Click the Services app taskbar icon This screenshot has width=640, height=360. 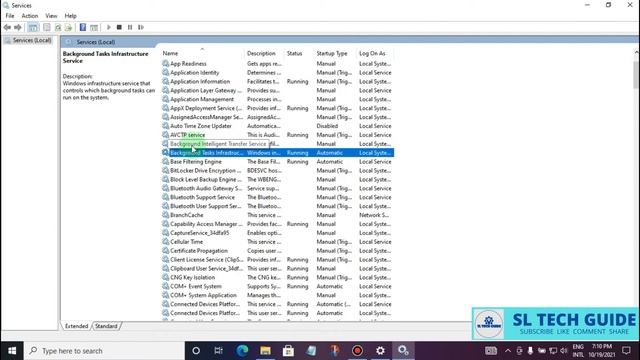click(x=403, y=351)
